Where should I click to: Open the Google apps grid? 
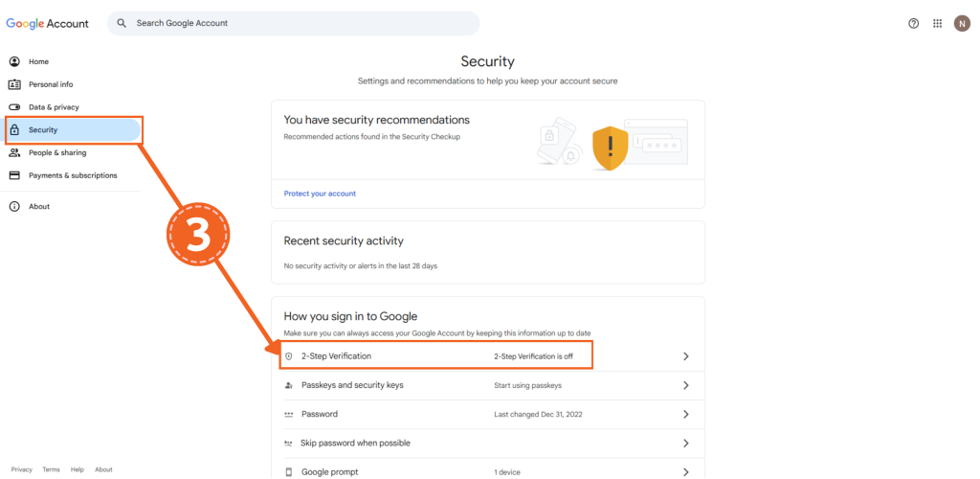coord(938,23)
